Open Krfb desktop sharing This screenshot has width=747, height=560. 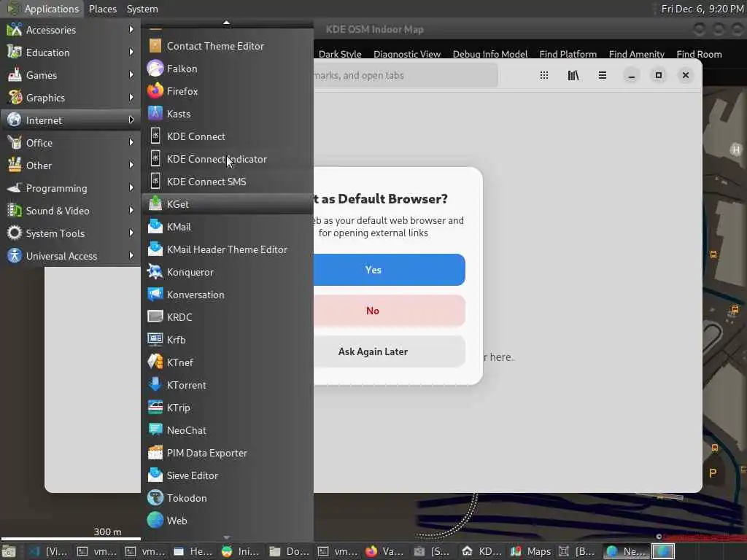[x=228, y=340]
